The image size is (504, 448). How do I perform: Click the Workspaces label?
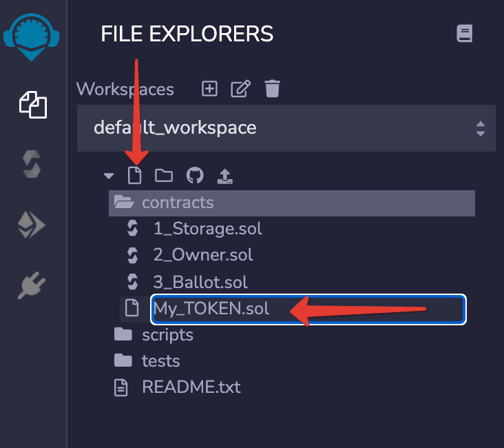[x=125, y=89]
